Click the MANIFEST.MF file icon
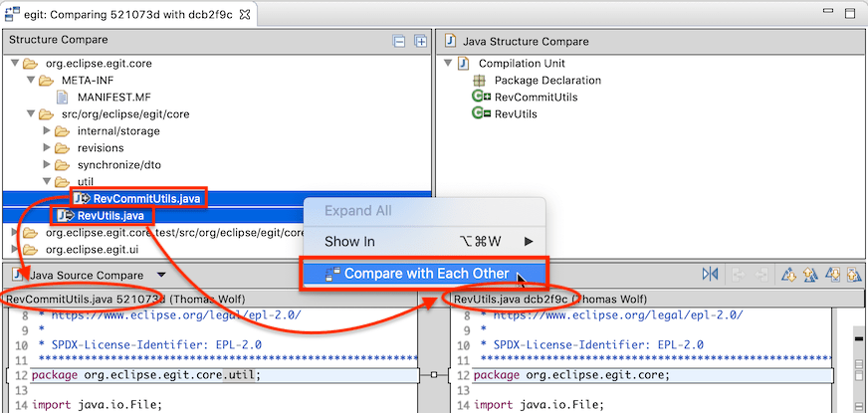 coord(63,98)
